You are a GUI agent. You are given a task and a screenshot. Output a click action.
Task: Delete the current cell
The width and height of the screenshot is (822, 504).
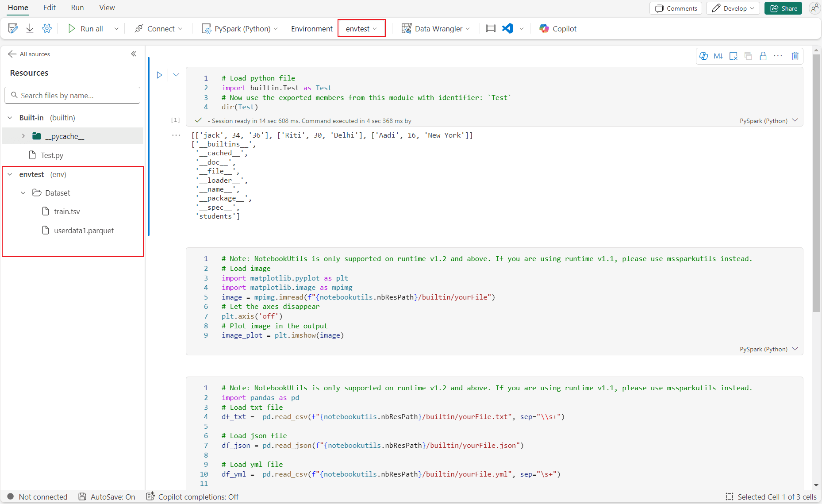point(795,56)
